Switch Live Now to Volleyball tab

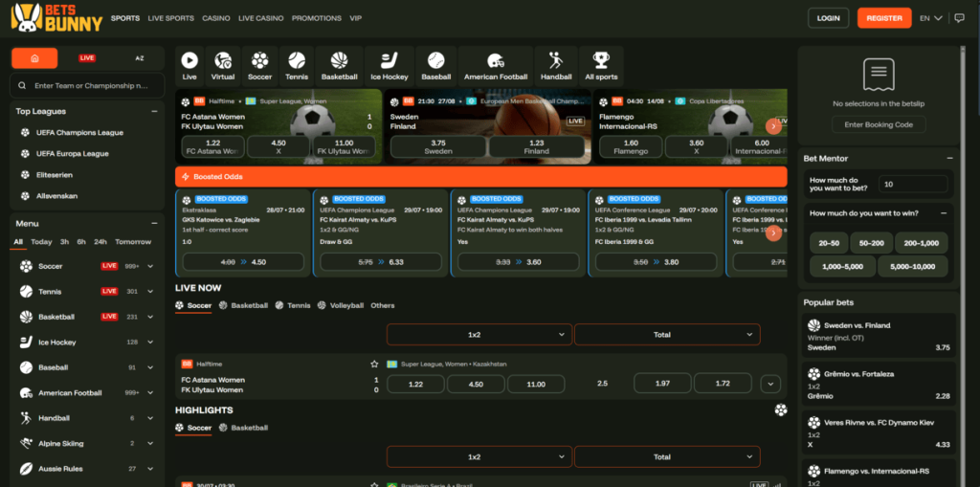click(341, 306)
